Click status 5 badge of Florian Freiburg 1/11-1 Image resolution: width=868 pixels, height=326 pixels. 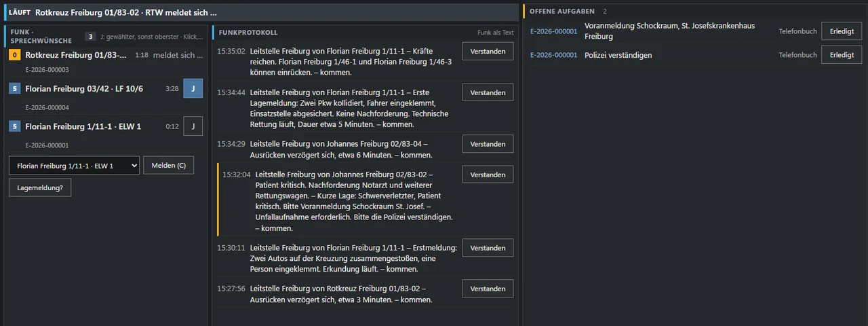[x=14, y=126]
